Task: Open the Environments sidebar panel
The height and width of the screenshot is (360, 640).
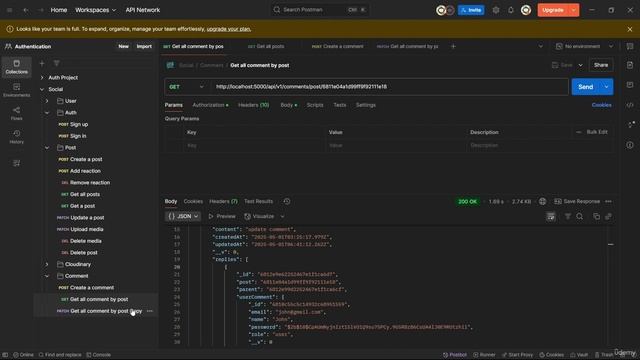Action: pos(16,90)
